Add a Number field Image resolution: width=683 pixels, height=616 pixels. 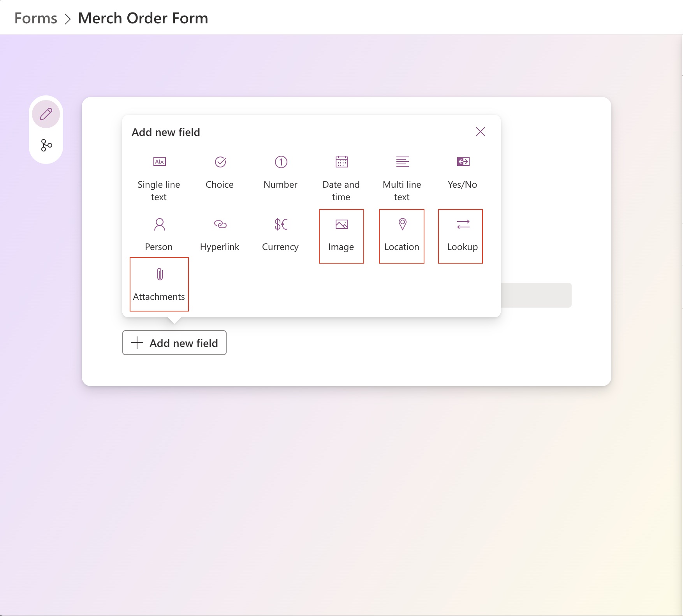coord(280,172)
